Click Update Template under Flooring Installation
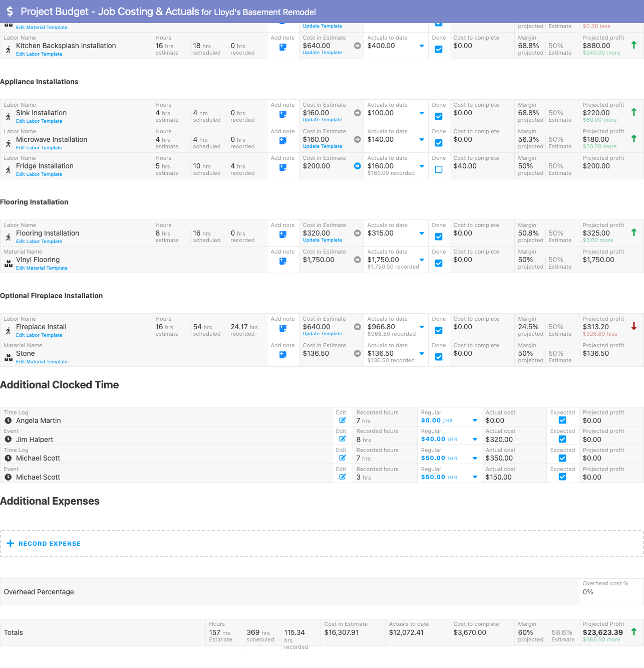 [323, 240]
